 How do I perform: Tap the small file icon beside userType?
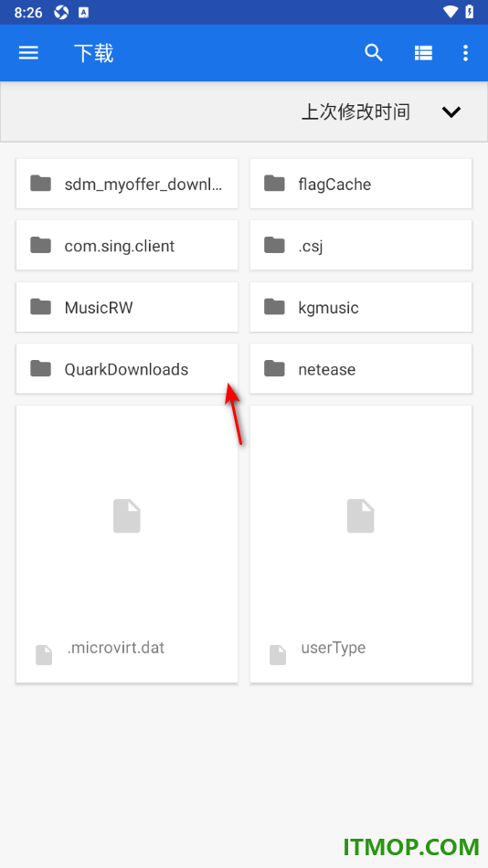278,655
